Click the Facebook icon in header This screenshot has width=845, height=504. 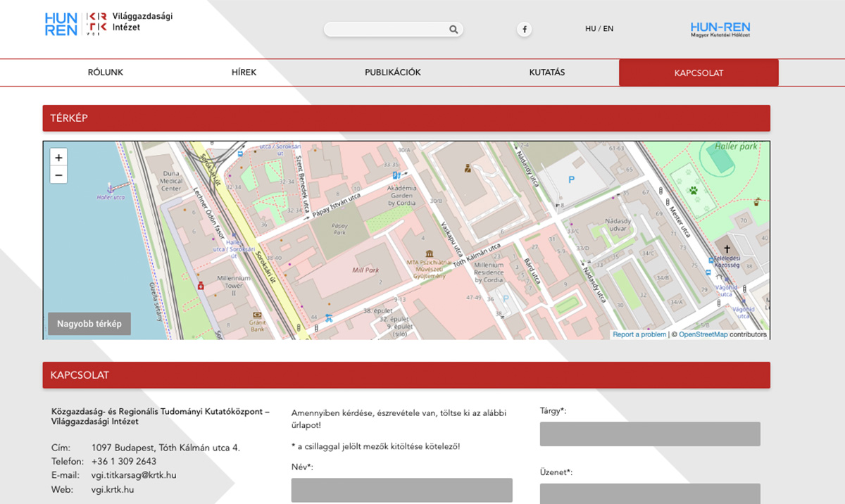525,30
